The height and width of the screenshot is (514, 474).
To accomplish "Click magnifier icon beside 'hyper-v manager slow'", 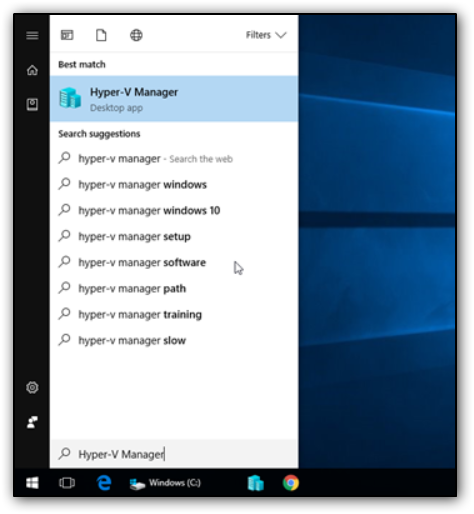I will [x=64, y=340].
